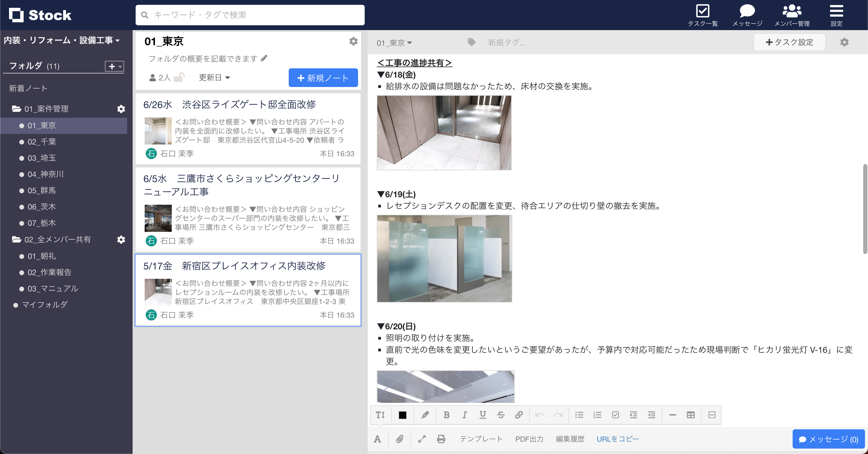
Task: Open the メッセージ (0) button
Action: [x=828, y=439]
